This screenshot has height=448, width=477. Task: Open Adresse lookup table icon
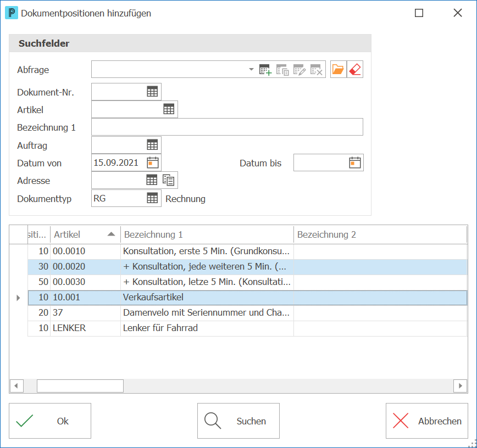click(152, 180)
